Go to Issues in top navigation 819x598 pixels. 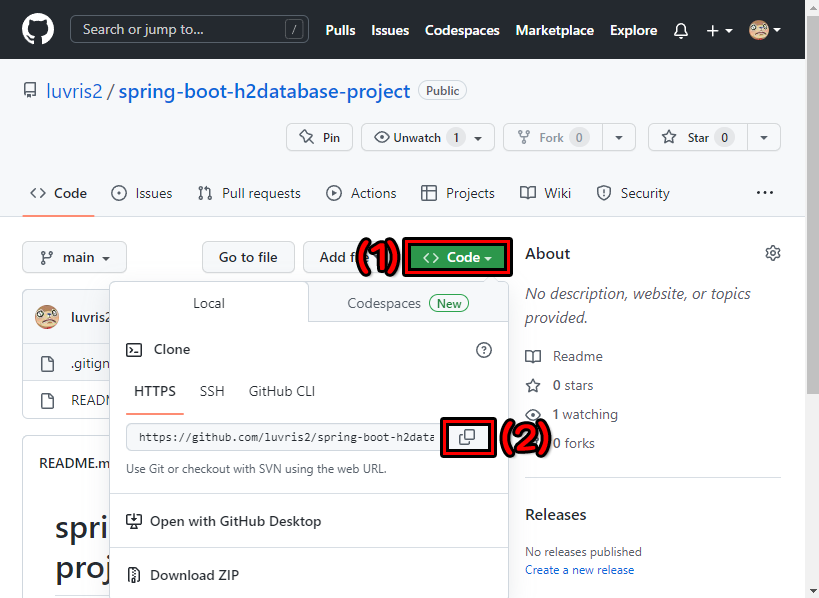(390, 30)
